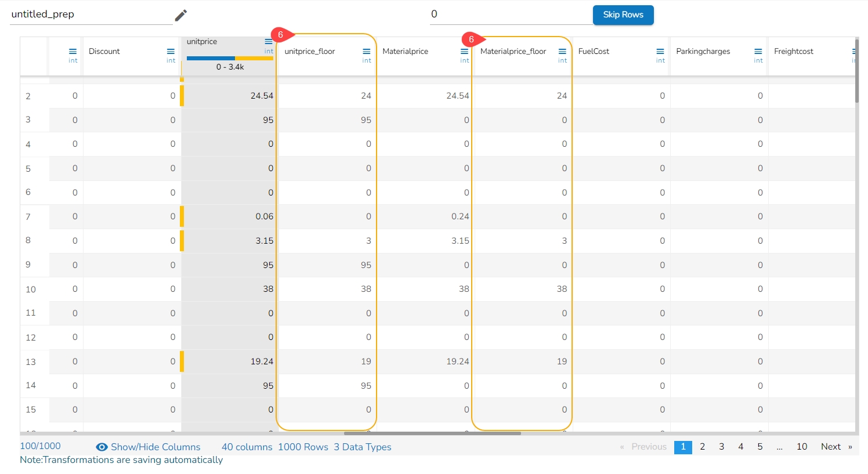
Task: Edit the untitled_prep name with pencil icon
Action: [181, 15]
